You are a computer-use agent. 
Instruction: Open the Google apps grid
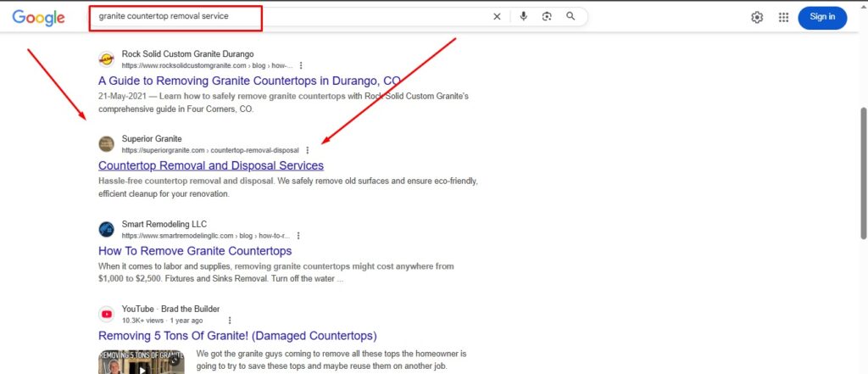(x=783, y=17)
